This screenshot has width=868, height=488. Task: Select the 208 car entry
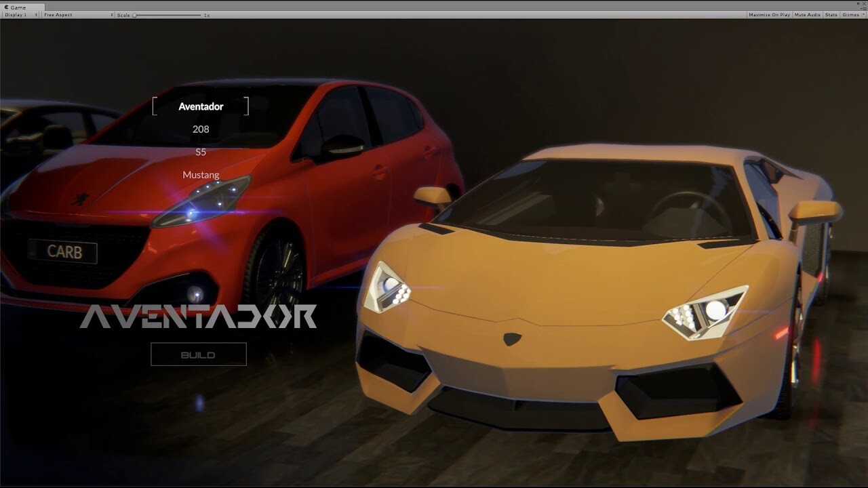click(201, 129)
